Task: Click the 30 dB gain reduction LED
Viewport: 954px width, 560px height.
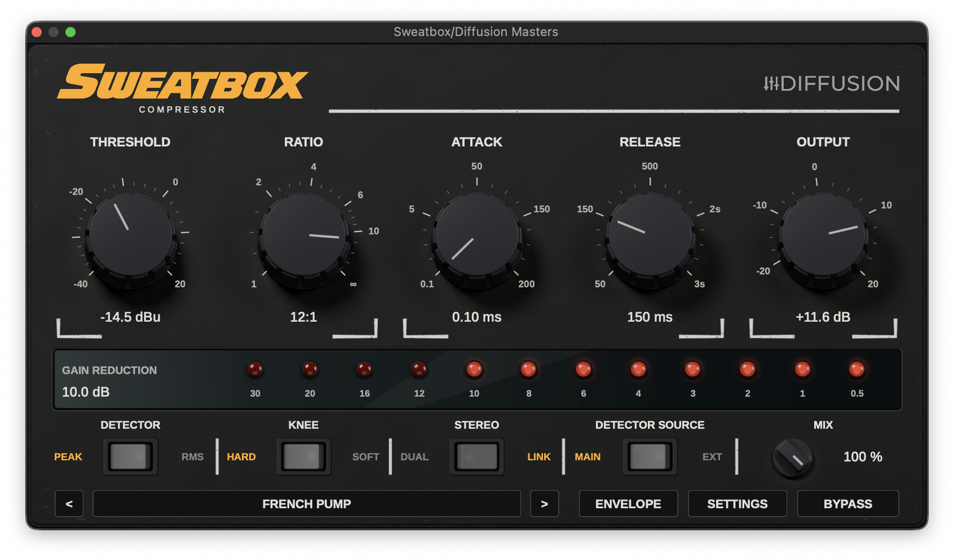Action: (x=255, y=369)
